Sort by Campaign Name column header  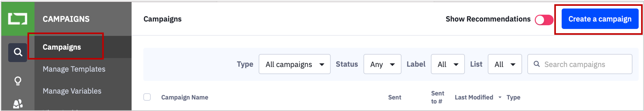pos(185,97)
